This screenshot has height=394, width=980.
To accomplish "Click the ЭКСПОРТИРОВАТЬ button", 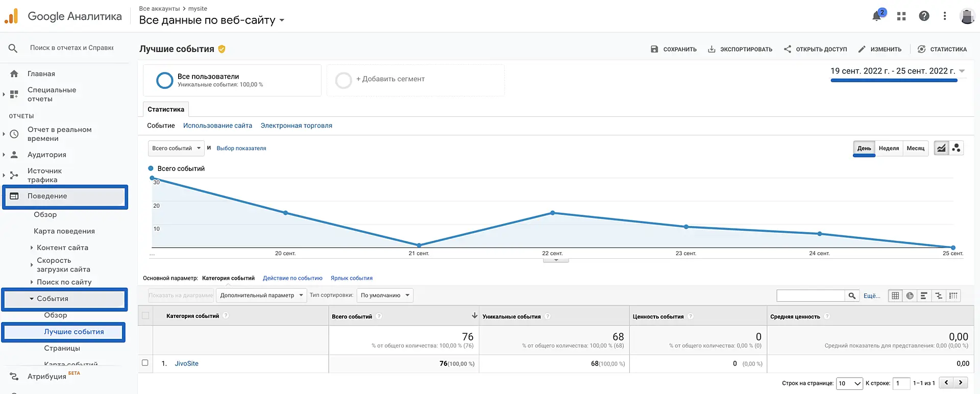I will click(740, 50).
